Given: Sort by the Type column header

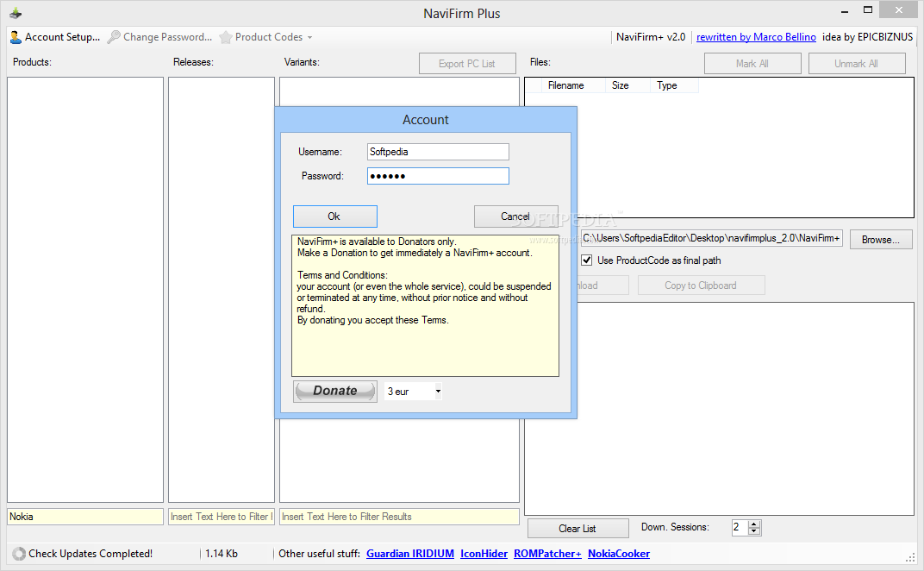Looking at the screenshot, I should [674, 85].
